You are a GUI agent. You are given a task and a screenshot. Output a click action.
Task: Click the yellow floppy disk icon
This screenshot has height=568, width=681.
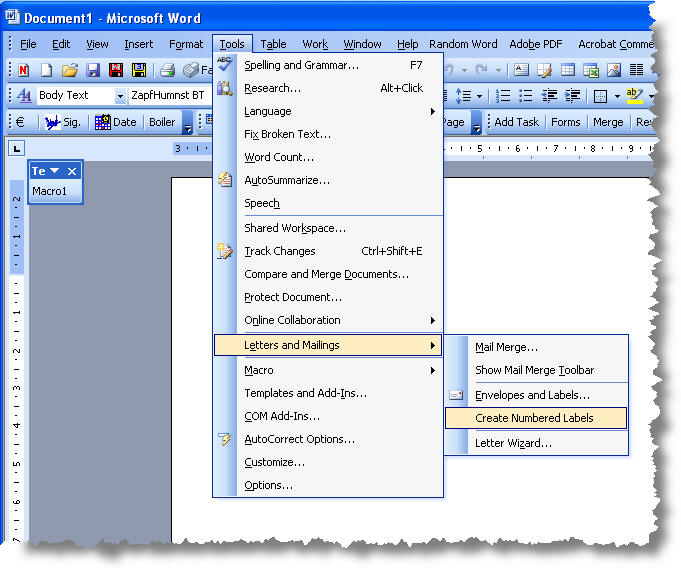coord(139,70)
